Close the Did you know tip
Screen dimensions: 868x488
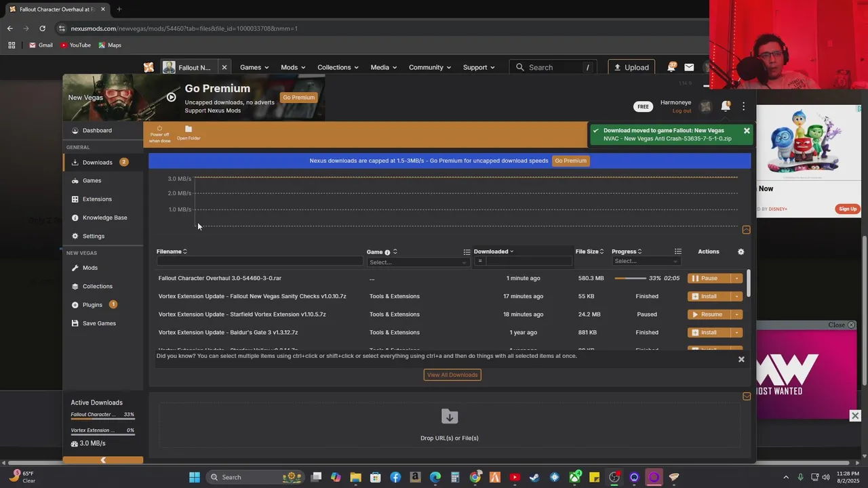click(741, 359)
